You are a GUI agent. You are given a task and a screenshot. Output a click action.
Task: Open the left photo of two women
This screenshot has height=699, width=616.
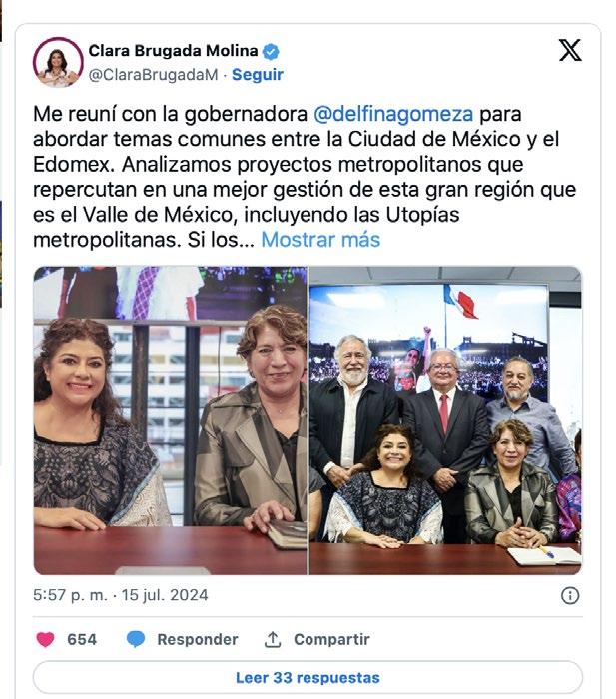tap(171, 420)
